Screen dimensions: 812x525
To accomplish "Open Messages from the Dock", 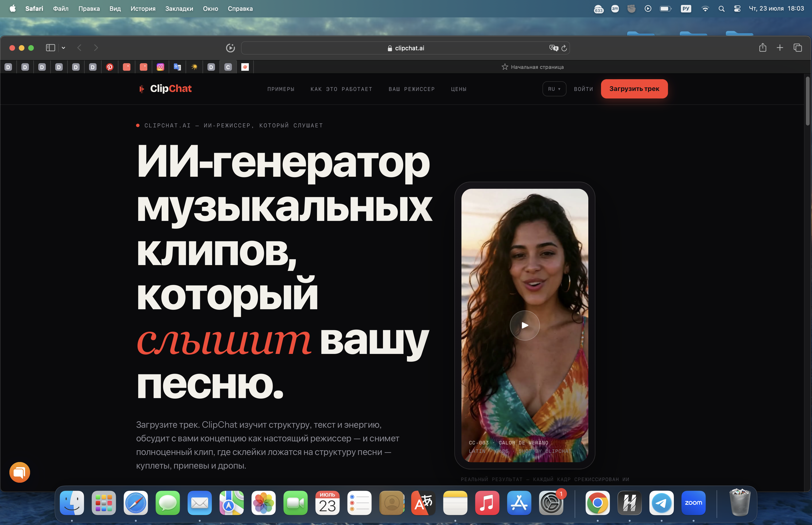I will (x=168, y=503).
